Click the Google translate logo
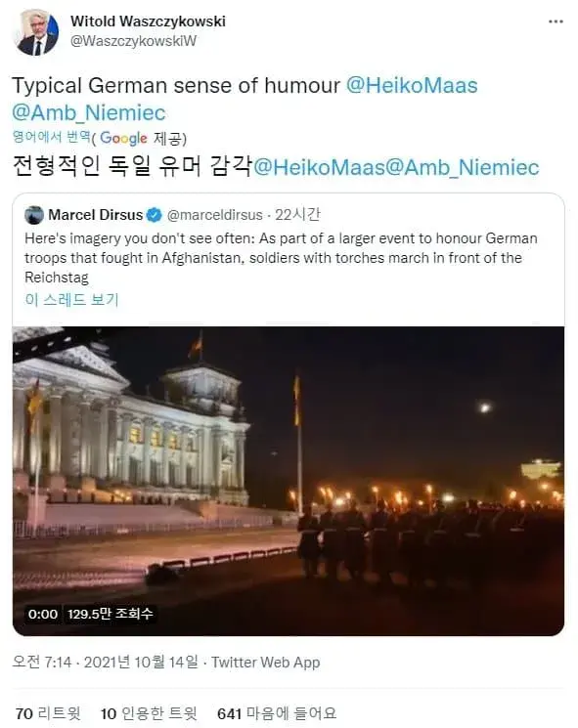578x728 pixels. pos(123,139)
